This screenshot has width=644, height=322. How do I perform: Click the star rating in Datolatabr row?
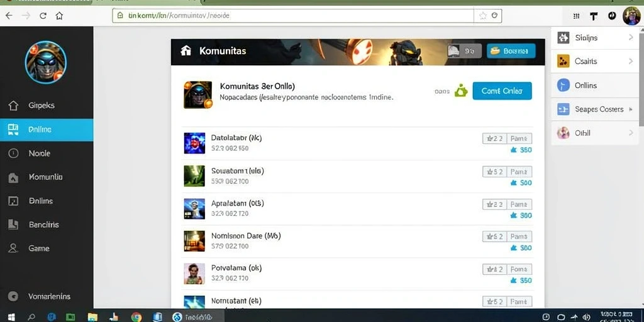494,139
